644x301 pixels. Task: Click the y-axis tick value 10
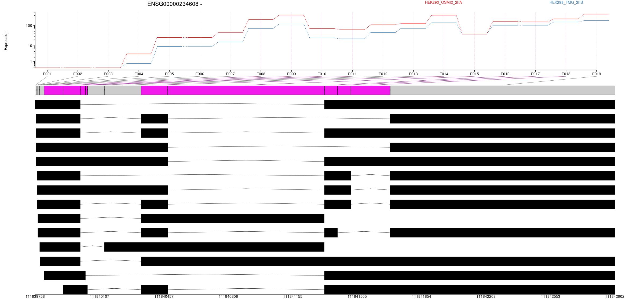pos(30,46)
